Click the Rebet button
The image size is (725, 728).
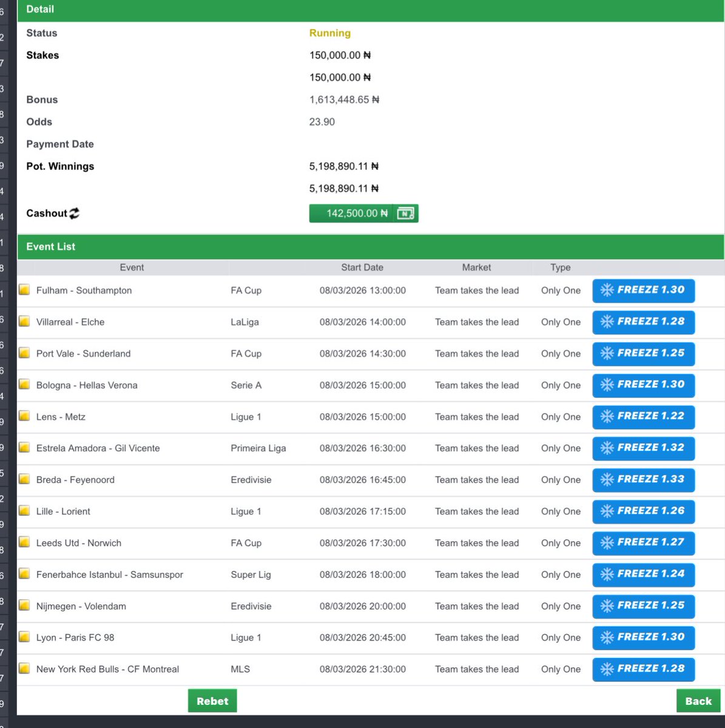[x=212, y=701]
